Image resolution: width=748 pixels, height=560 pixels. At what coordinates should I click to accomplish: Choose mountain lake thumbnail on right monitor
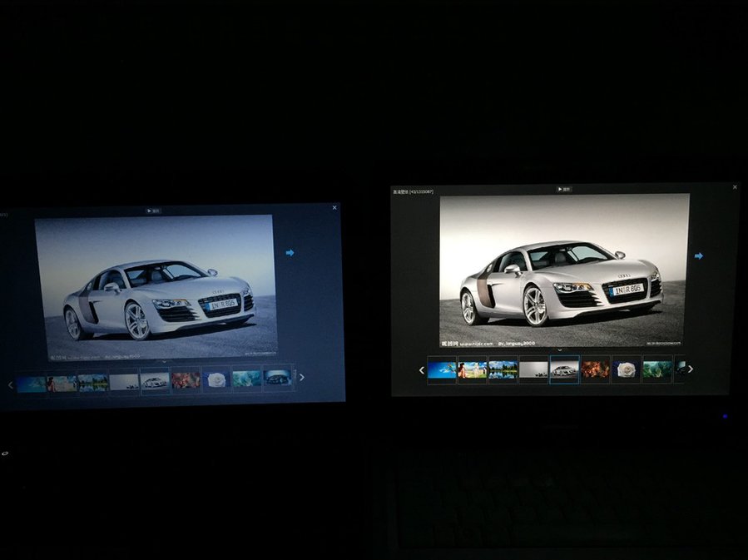tap(503, 369)
